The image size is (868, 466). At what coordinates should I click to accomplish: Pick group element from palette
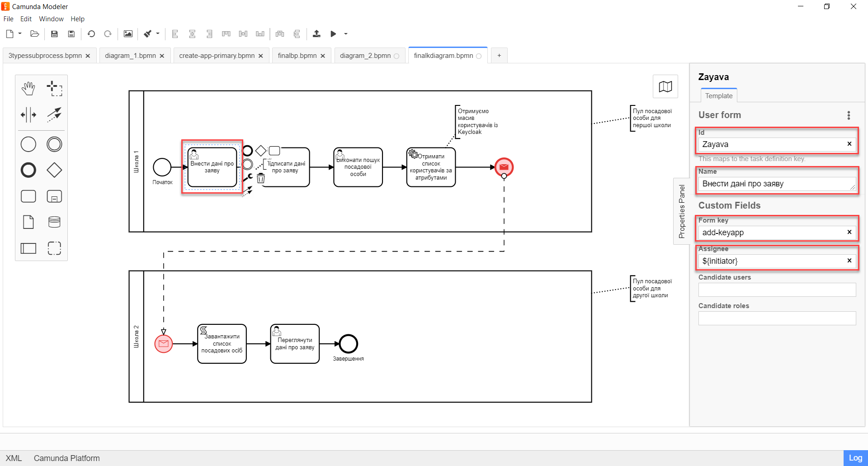[54, 248]
